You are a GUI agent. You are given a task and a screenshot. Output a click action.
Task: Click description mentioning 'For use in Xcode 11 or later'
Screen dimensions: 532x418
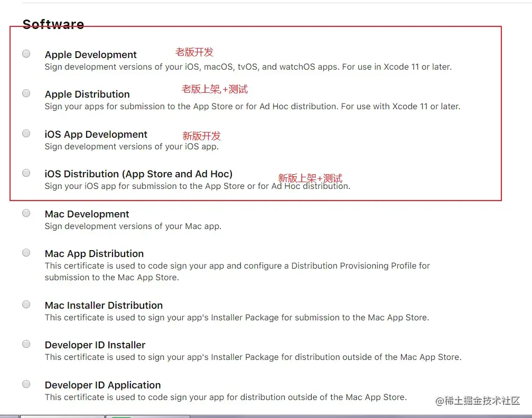click(x=248, y=67)
